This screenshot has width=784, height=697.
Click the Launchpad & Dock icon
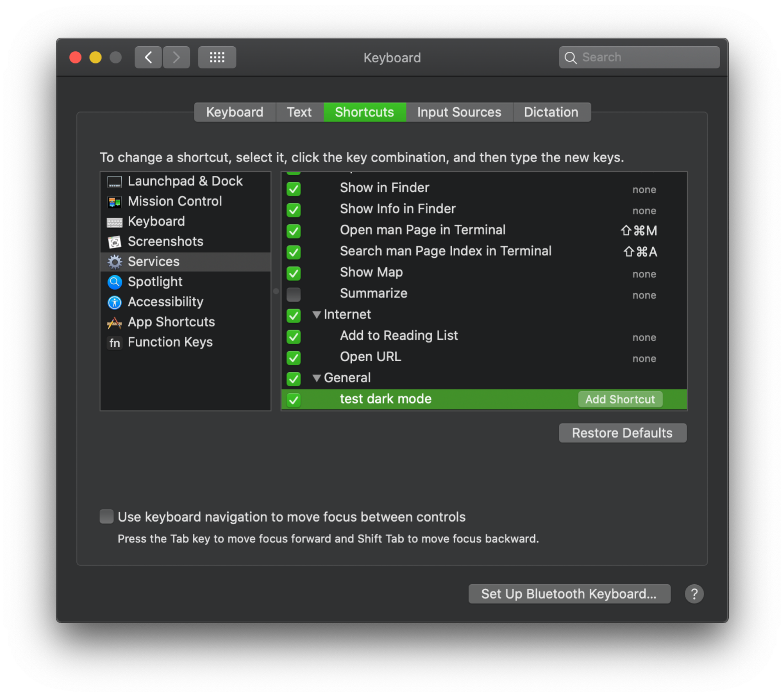(x=115, y=182)
